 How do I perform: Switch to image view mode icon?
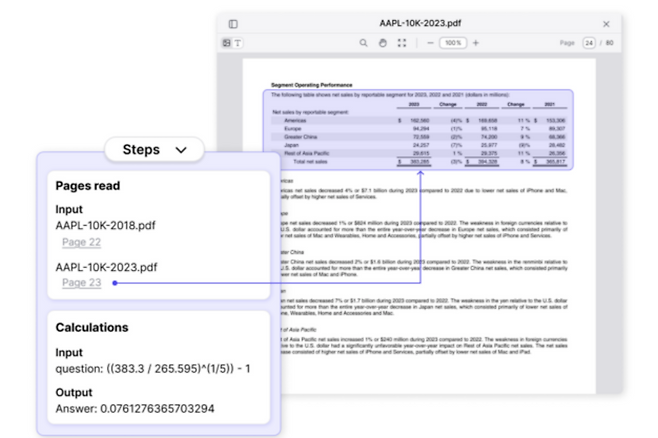pyautogui.click(x=227, y=44)
